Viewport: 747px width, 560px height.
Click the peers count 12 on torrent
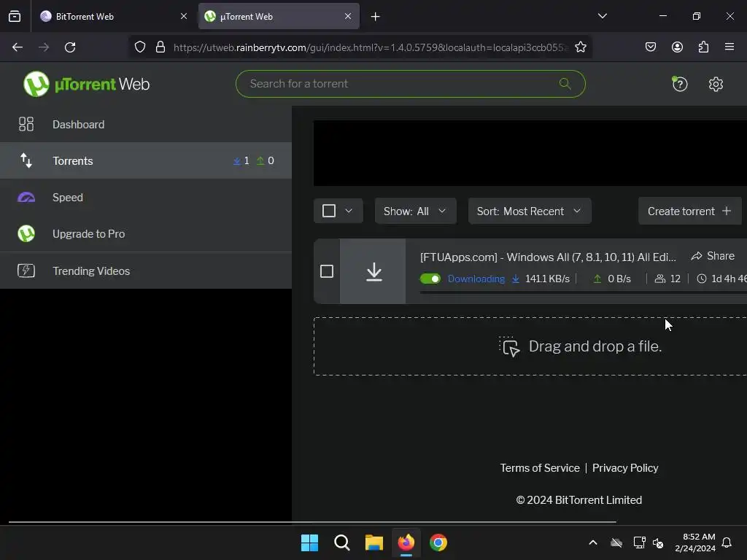[x=668, y=279]
